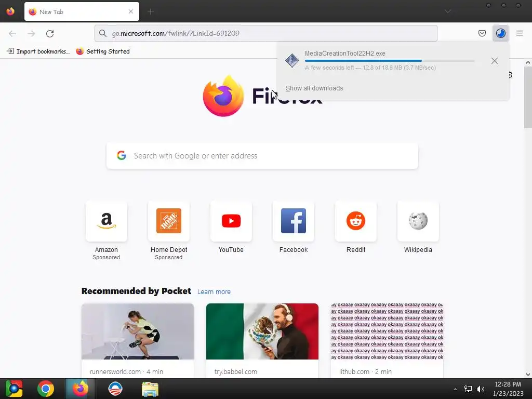Click the page scrollbar thumb
Image resolution: width=532 pixels, height=399 pixels.
(528, 97)
